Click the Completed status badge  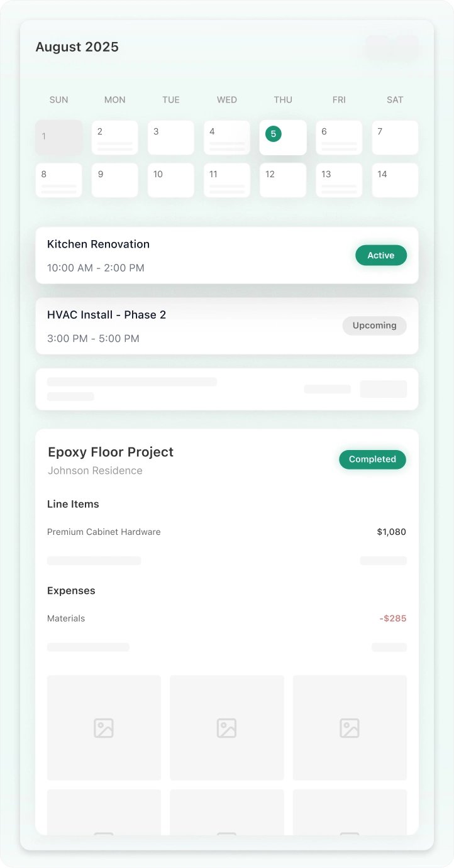tap(372, 459)
